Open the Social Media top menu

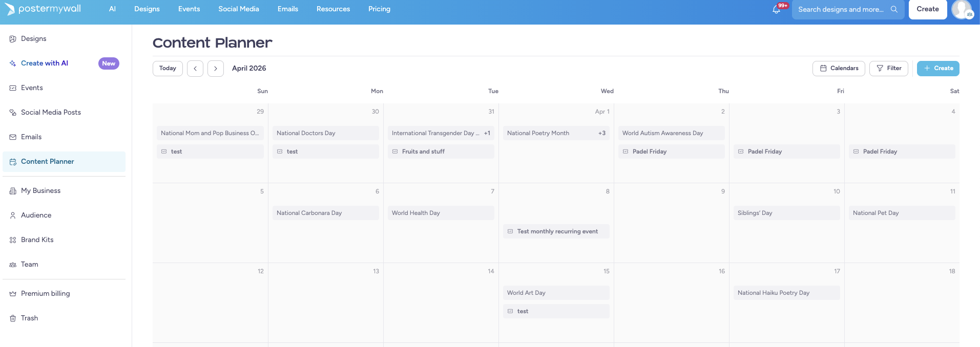[x=239, y=9]
